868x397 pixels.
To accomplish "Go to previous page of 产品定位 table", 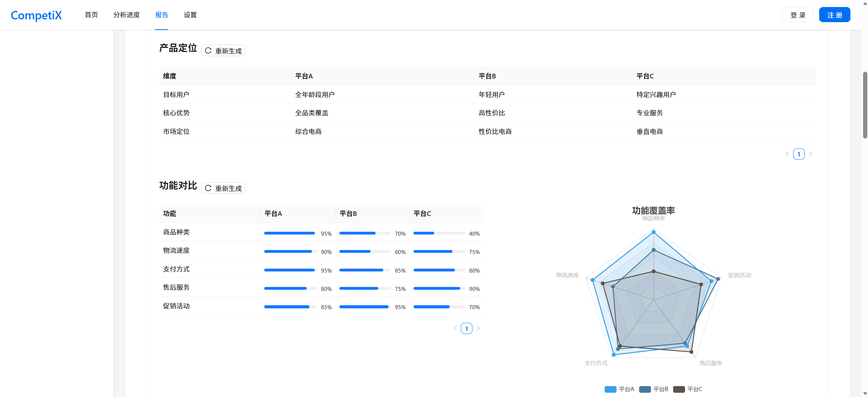I will click(787, 154).
